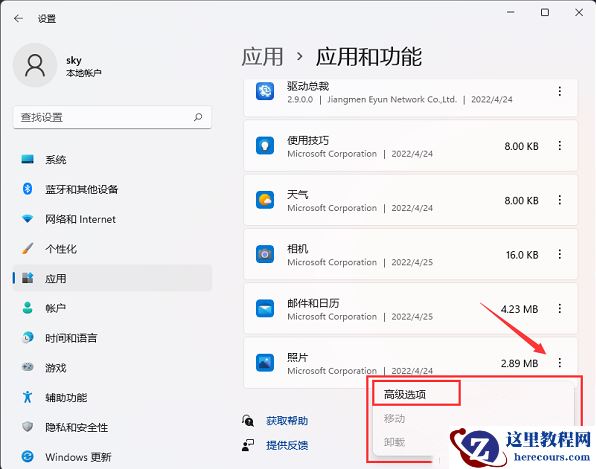
Task: Click the 获取帮助 headset icon
Action: 248,421
